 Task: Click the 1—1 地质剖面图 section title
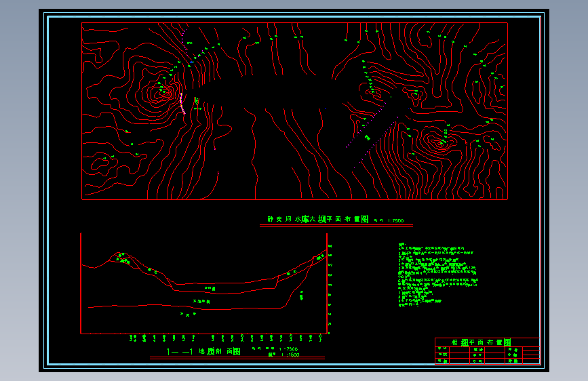[203, 351]
